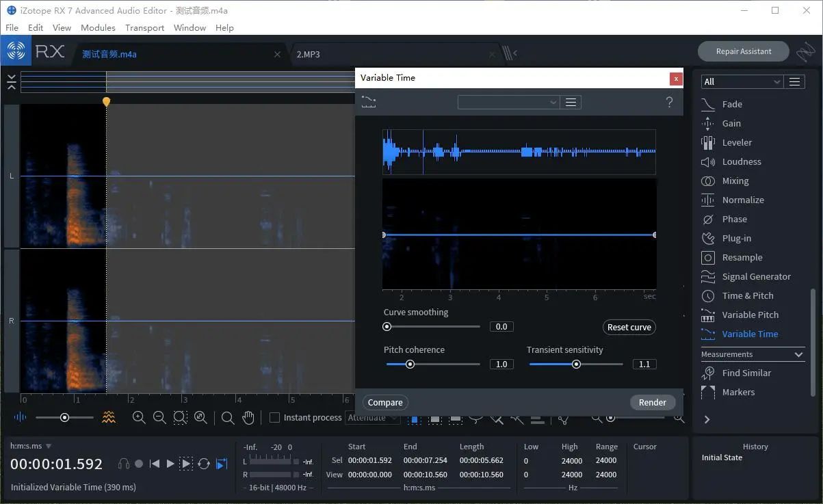Click the zoom in magnifier icon
Viewport: 823px width, 504px height.
(139, 417)
